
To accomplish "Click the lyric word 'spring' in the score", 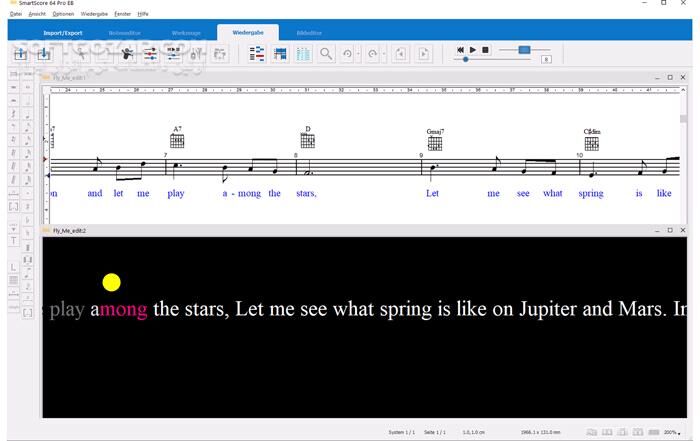I will pyautogui.click(x=591, y=193).
